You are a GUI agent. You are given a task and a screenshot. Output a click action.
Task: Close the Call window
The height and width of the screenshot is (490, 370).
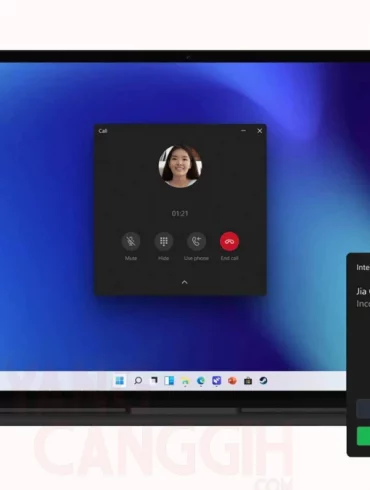[x=260, y=131]
